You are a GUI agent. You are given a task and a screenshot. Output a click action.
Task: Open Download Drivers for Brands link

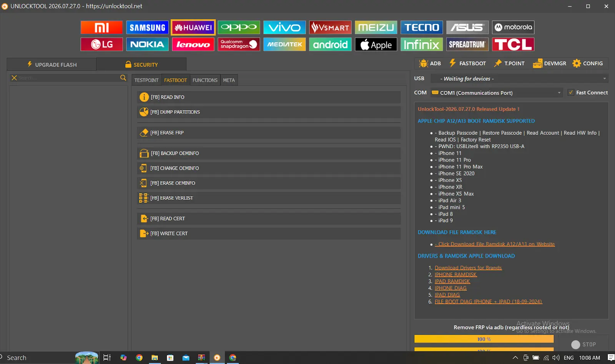pyautogui.click(x=468, y=268)
